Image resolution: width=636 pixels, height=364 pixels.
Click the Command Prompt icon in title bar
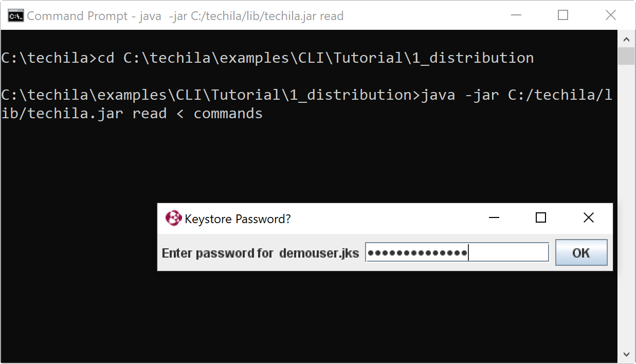point(15,15)
